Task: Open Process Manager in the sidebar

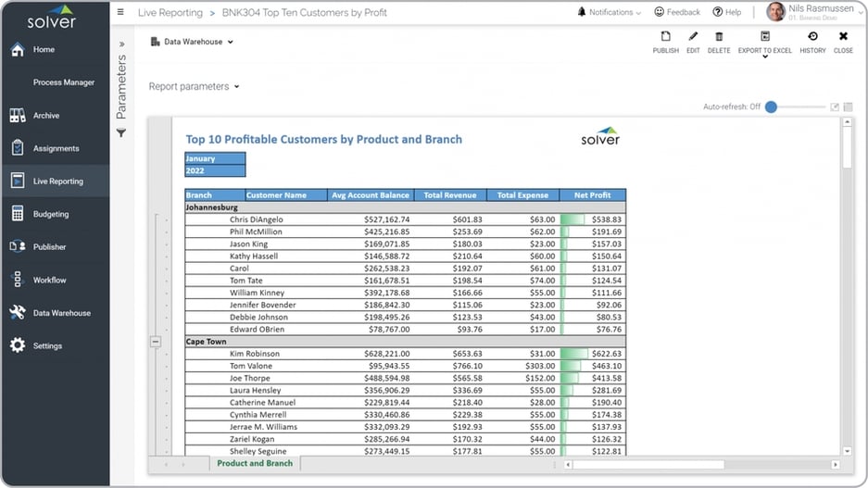Action: pos(63,82)
